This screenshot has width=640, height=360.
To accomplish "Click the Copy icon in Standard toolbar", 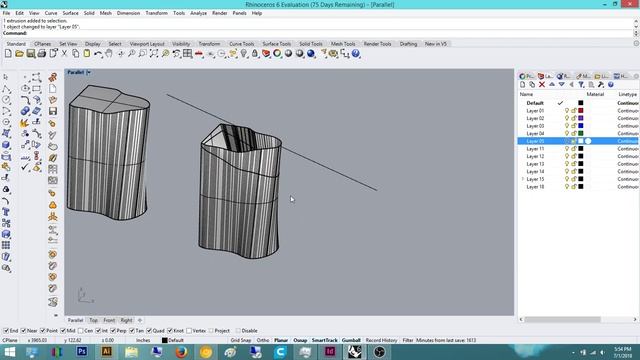I will [76, 53].
